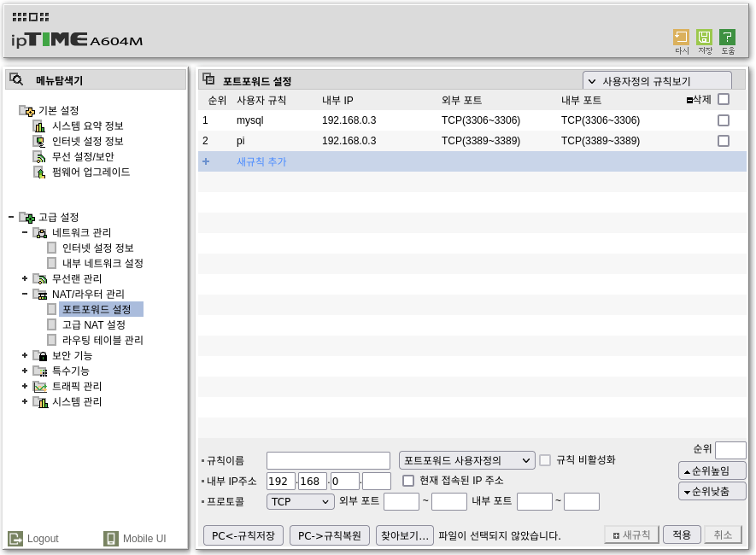
Task: Click the 순위낮춤 button
Action: pyautogui.click(x=712, y=492)
